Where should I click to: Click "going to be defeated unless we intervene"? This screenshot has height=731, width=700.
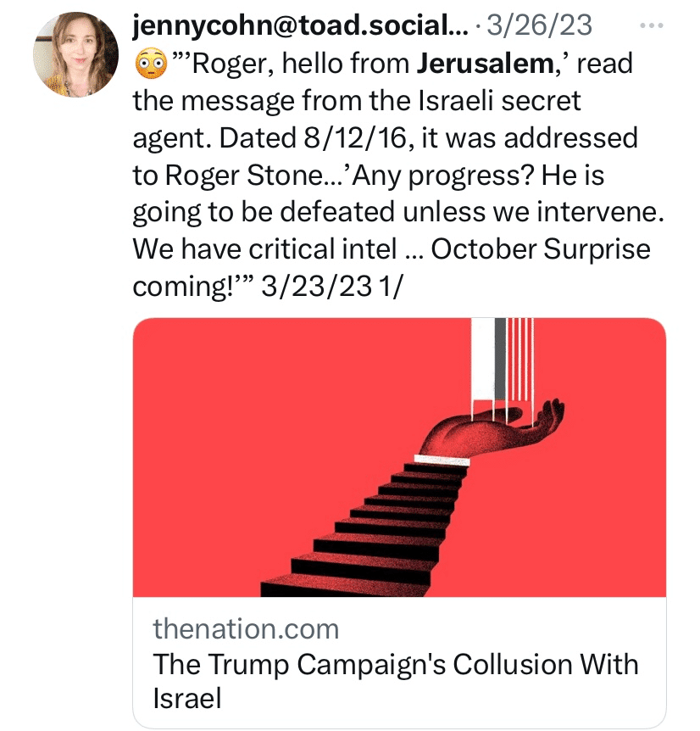click(397, 213)
